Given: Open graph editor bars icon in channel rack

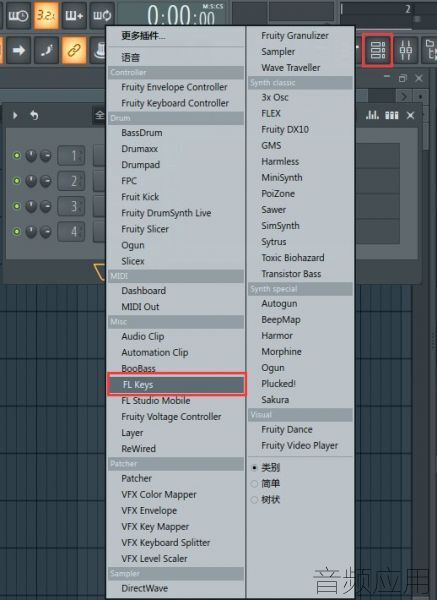Looking at the screenshot, I should pos(372,115).
